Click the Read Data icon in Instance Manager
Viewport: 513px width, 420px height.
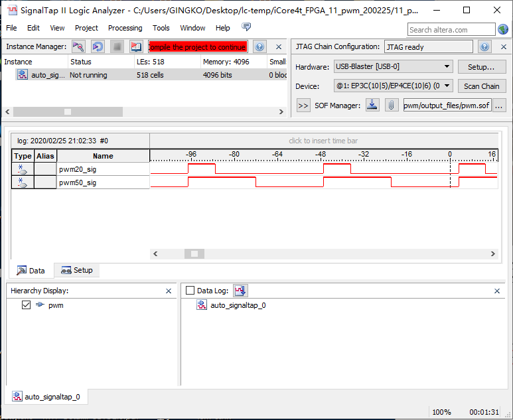click(136, 46)
